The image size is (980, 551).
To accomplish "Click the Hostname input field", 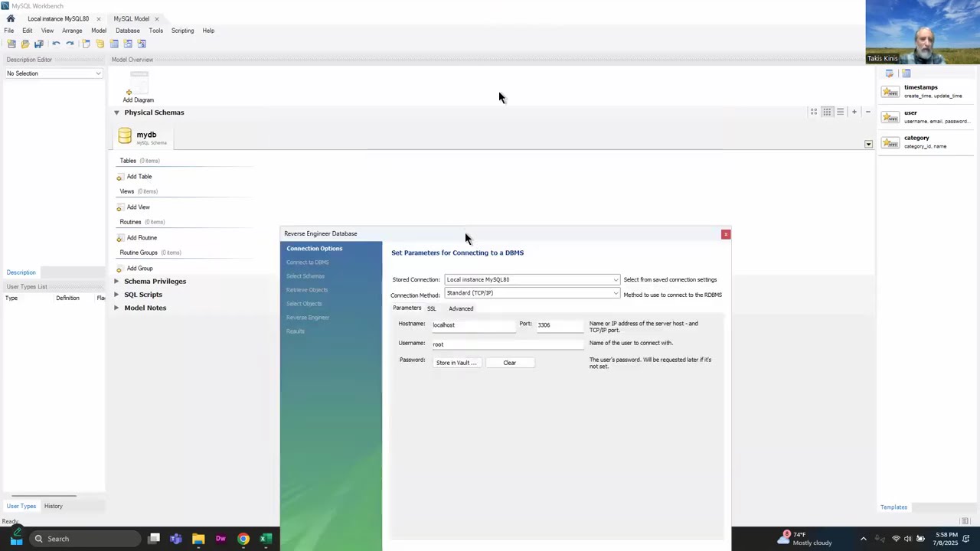I will (x=473, y=325).
